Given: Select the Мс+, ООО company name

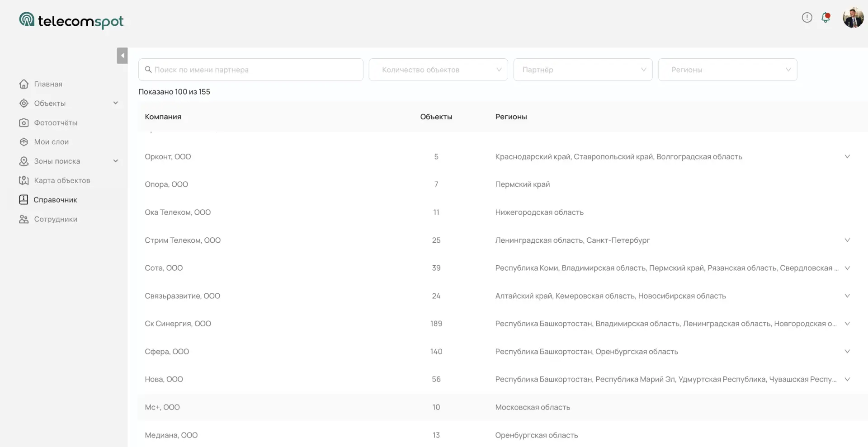Looking at the screenshot, I should coord(162,407).
